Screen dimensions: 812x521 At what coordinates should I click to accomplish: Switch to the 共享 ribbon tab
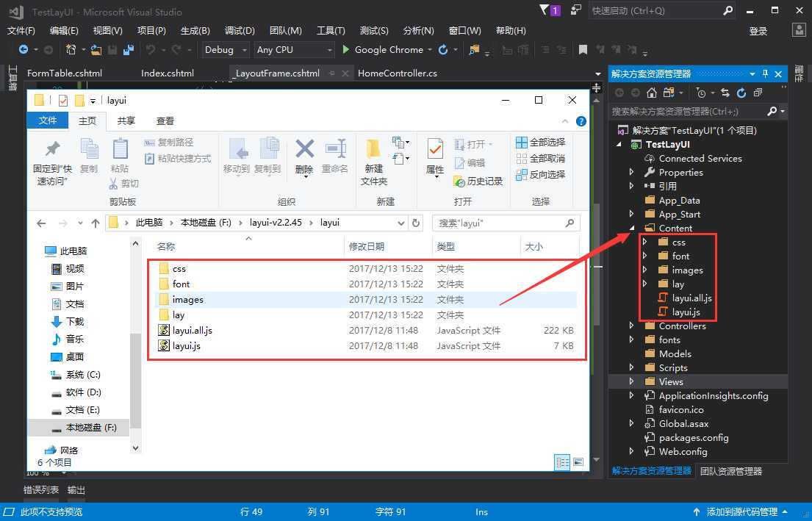pos(126,121)
